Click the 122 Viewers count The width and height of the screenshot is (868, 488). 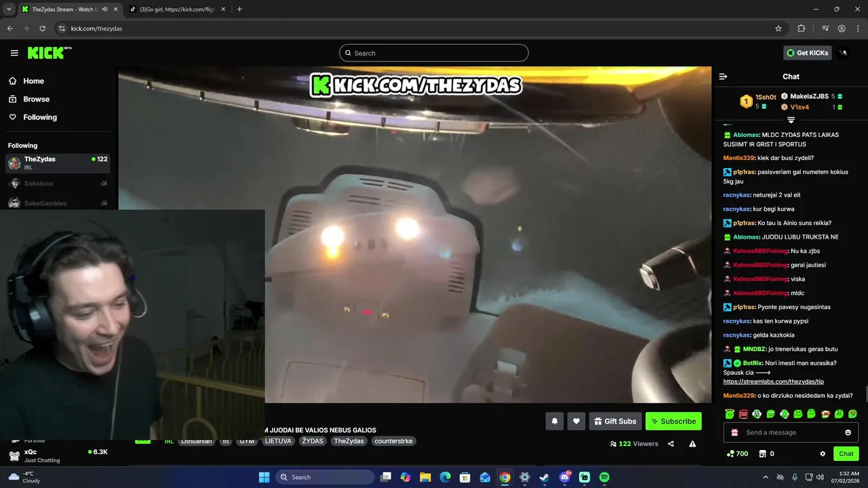pos(634,444)
